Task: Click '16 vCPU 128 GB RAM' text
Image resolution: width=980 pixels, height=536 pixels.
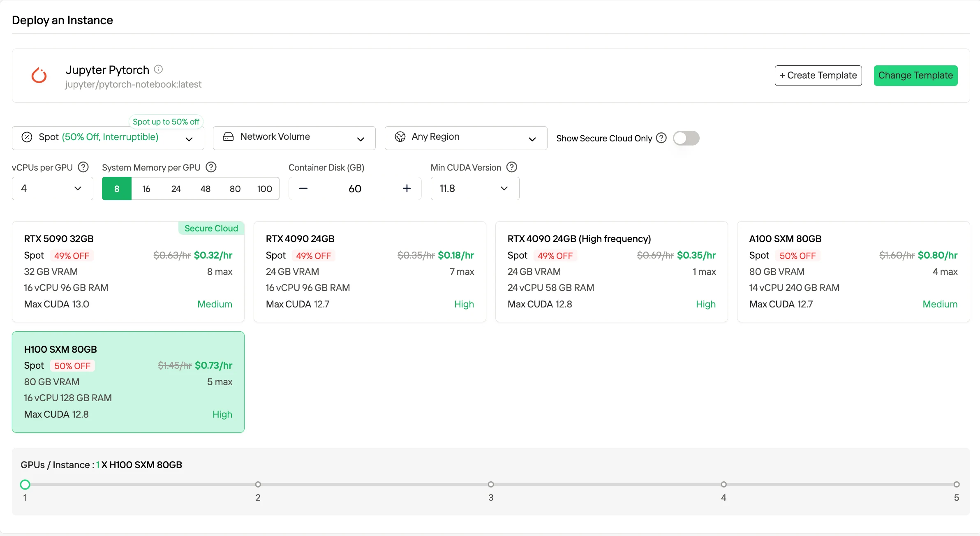Action: 68,398
